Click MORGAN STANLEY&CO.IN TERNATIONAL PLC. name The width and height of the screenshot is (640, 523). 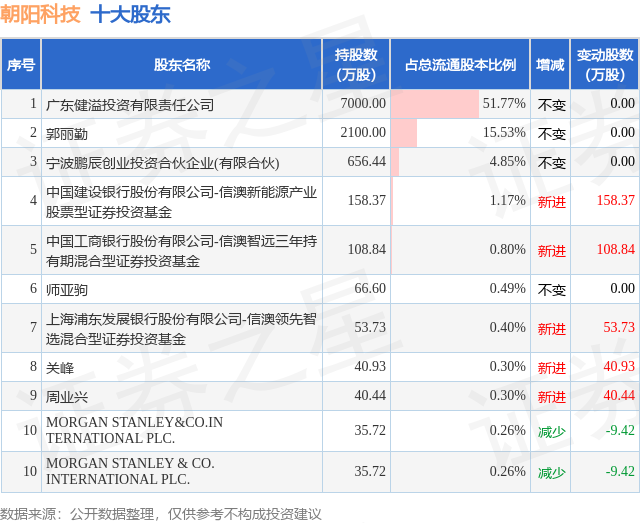pos(134,430)
